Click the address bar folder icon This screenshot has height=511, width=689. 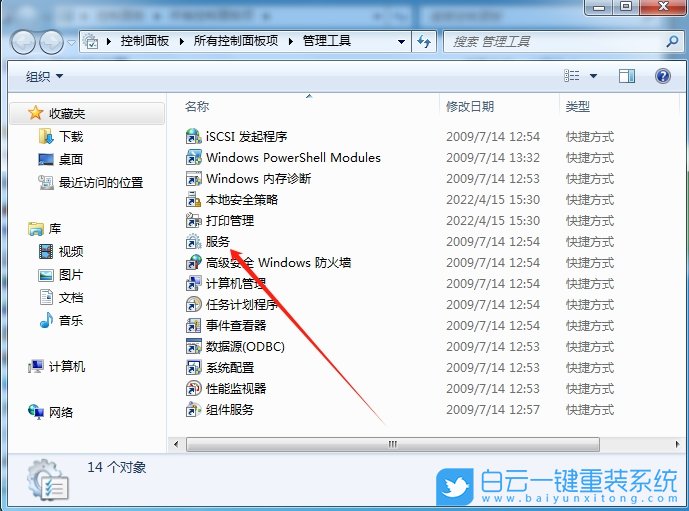91,41
